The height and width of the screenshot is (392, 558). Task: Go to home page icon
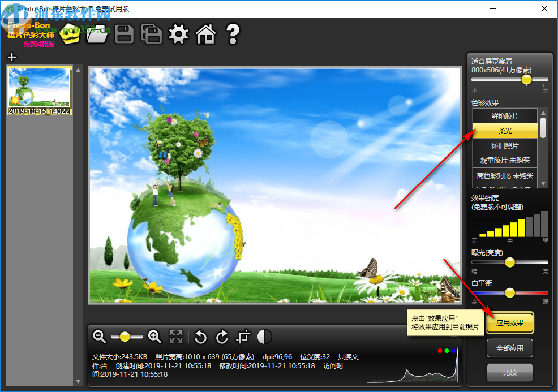point(205,35)
